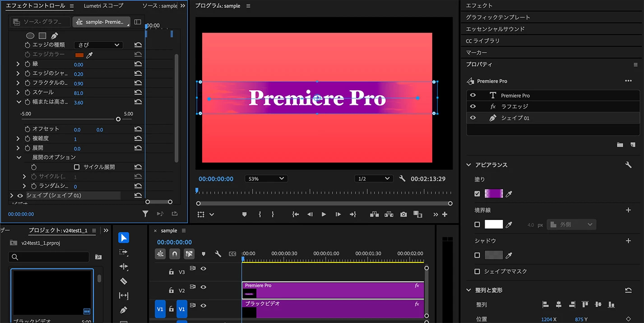Open the エッジの種類 dropdown
Viewport: 644px width, 323px height.
98,45
